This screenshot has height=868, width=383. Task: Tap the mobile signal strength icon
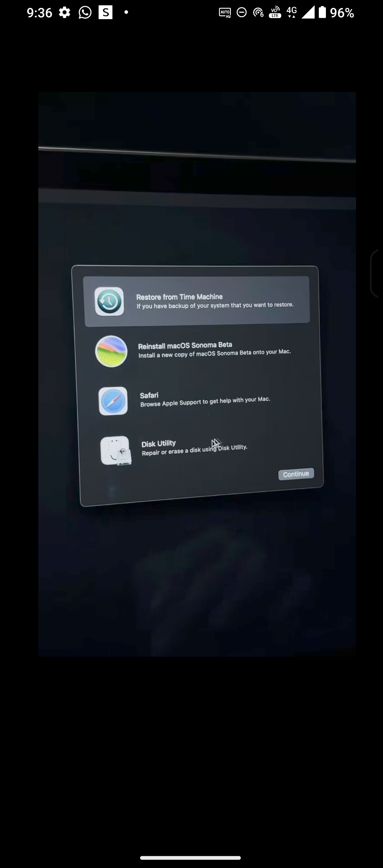tap(308, 13)
